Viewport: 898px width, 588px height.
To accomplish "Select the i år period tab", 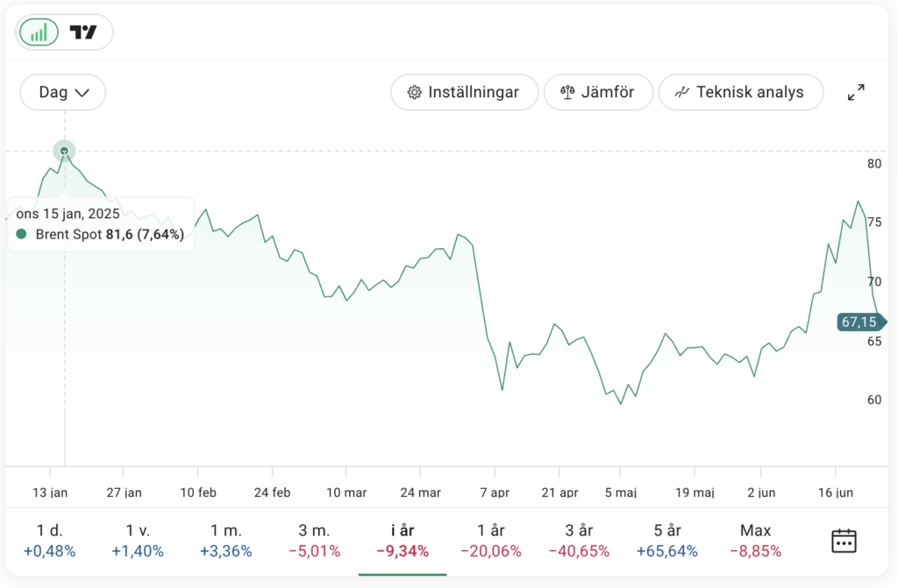I will (402, 540).
